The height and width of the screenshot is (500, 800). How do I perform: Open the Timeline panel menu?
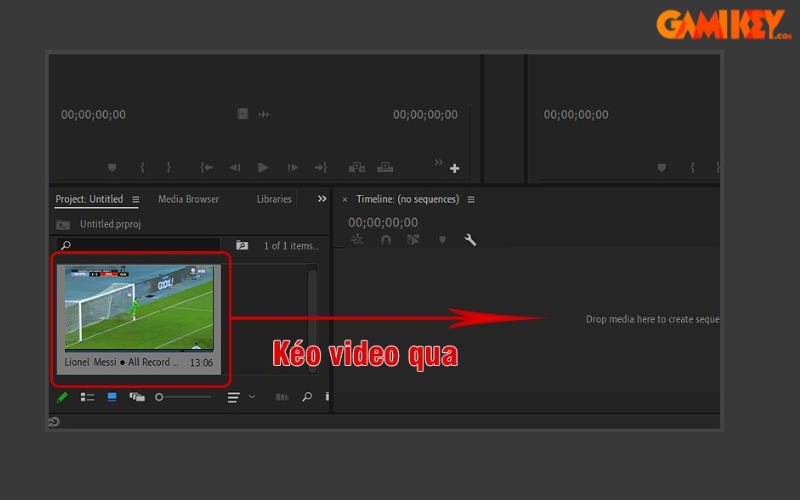click(x=471, y=199)
